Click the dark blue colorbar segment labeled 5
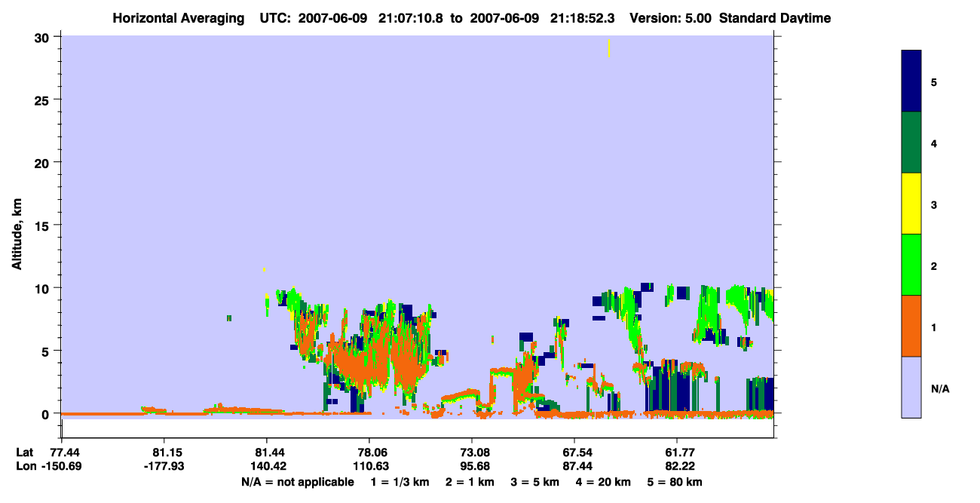 pos(911,81)
